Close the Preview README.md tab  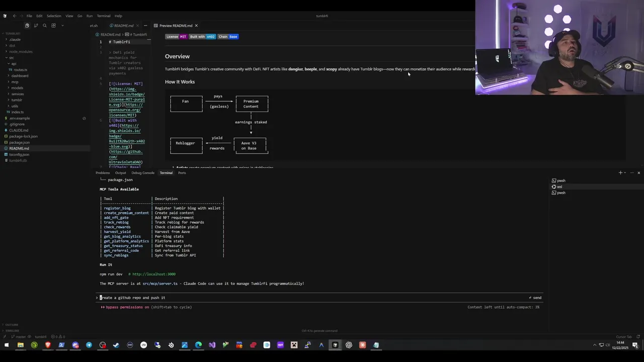(196, 26)
